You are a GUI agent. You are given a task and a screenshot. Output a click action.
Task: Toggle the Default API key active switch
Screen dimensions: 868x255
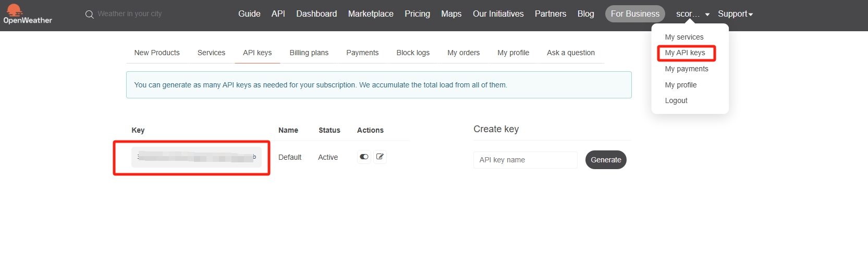click(x=364, y=157)
